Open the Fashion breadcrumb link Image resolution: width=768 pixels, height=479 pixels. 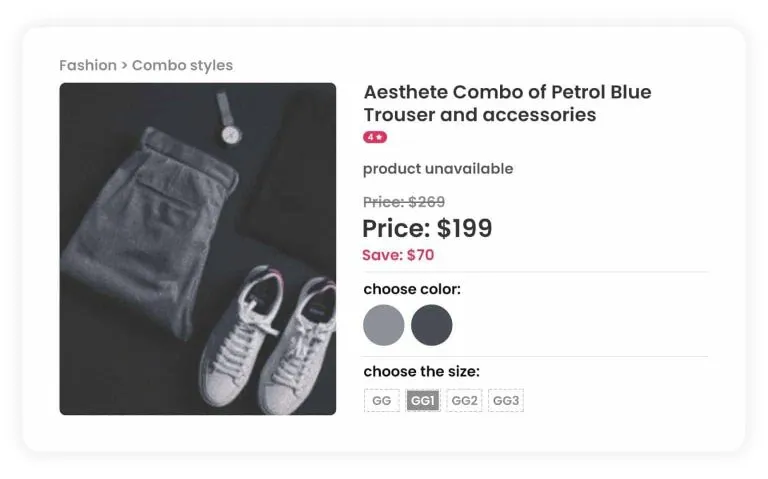tap(88, 65)
